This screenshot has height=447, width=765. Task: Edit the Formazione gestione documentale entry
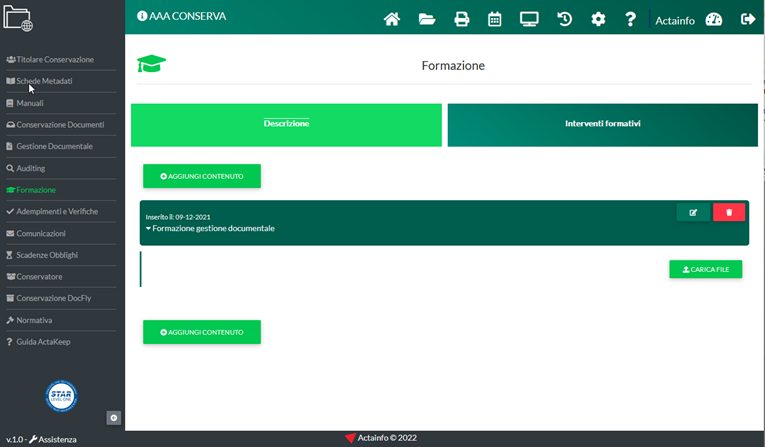(x=693, y=212)
